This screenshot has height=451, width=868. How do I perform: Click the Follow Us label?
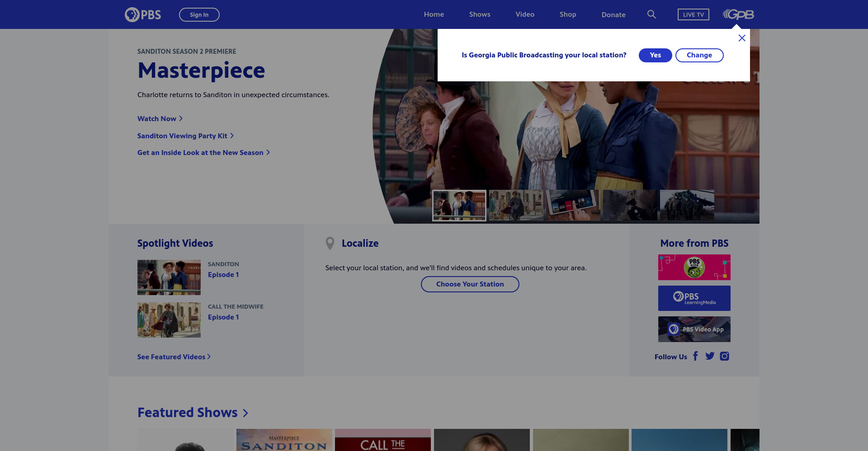click(671, 357)
